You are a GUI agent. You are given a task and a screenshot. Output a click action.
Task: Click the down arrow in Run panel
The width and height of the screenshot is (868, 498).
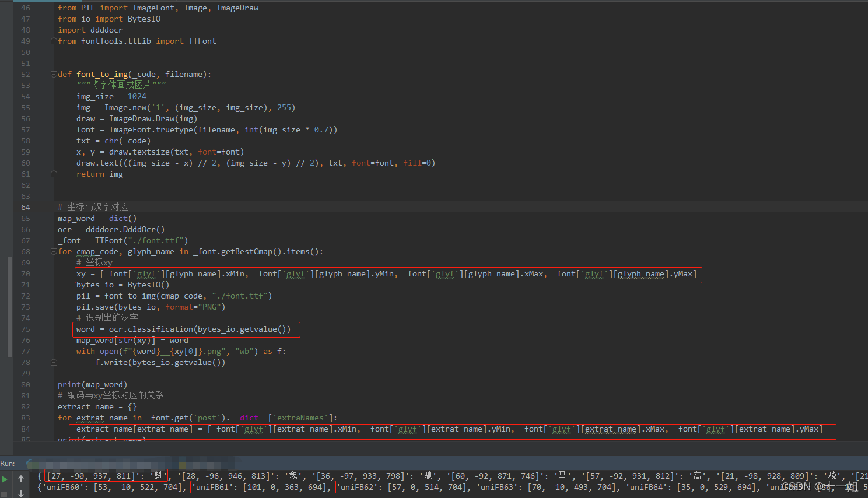coord(21,493)
